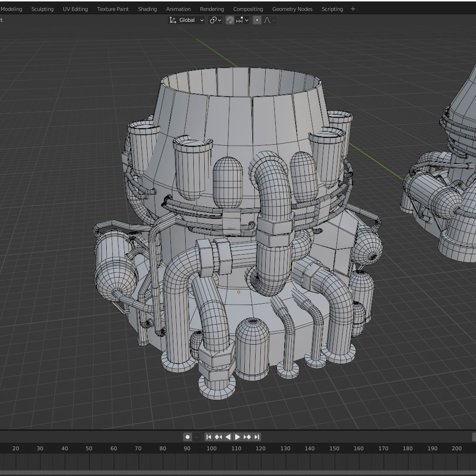Open the Compositing workspace tab
476x476 pixels.
(248, 9)
